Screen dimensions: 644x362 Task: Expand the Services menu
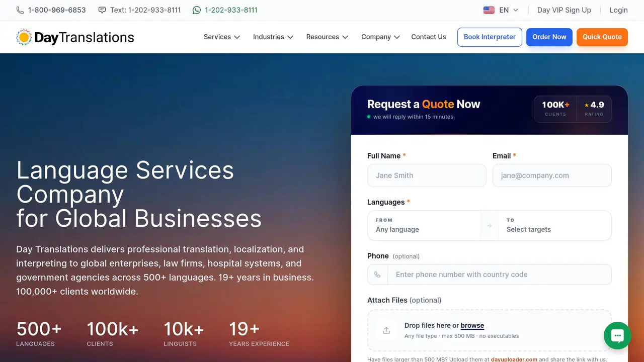222,37
